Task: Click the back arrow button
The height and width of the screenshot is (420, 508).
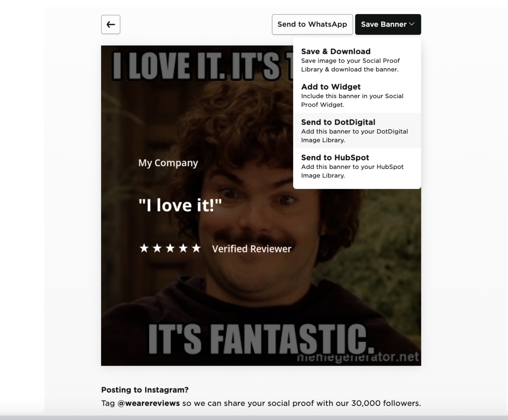Action: 111,24
